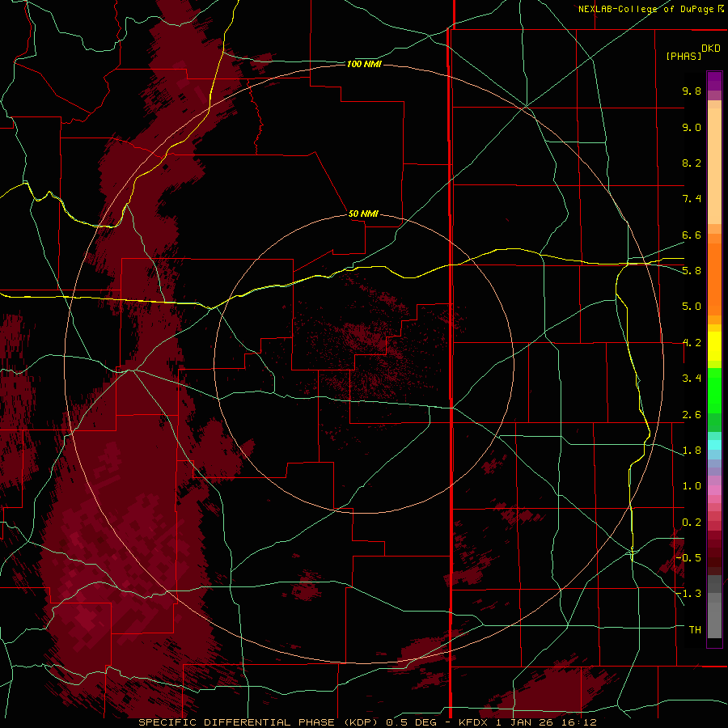The width and height of the screenshot is (728, 728).
Task: Click the 1.8 scale value
Action: point(692,451)
